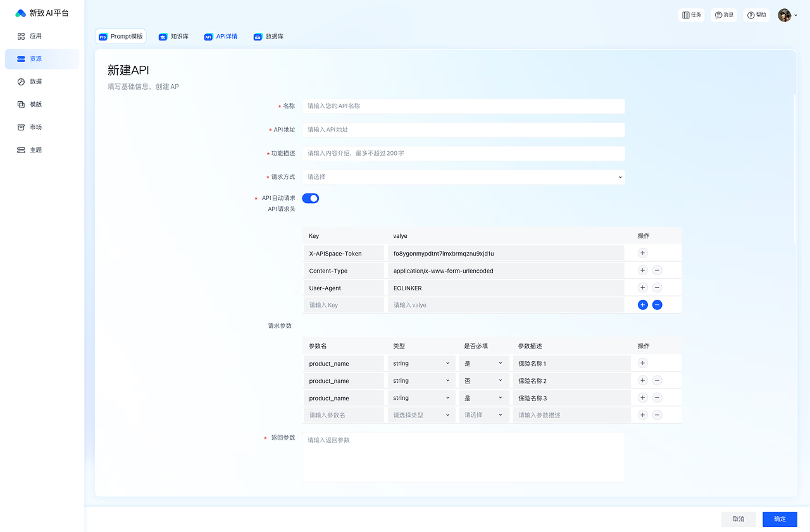The width and height of the screenshot is (810, 532).
Task: Switch to the 知识库 tab
Action: coord(173,37)
